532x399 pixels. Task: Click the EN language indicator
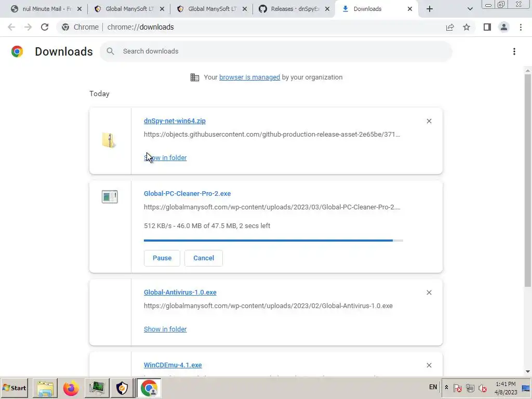click(433, 387)
